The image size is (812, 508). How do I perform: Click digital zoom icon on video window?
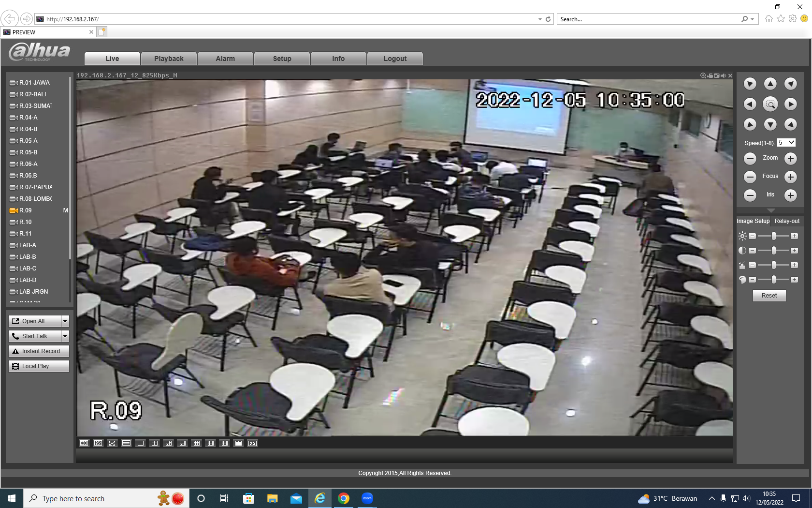(703, 75)
